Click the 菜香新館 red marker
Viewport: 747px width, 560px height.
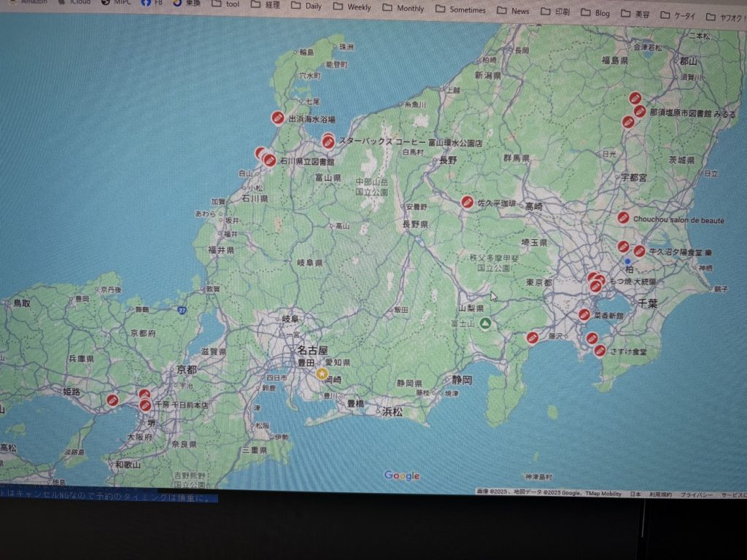point(584,314)
